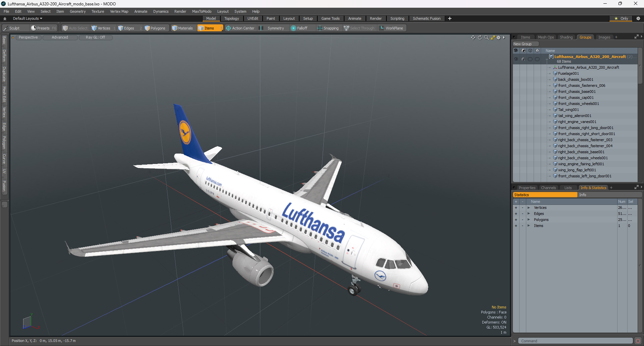Image resolution: width=644 pixels, height=346 pixels.
Task: Select front_chassis_wheels001 in the list
Action: point(579,104)
